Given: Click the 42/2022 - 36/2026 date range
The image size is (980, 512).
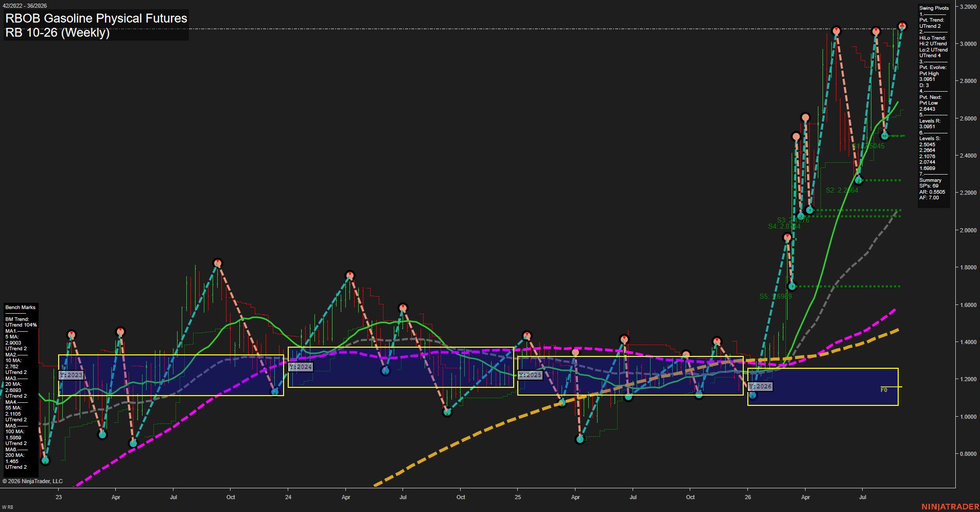Looking at the screenshot, I should 24,6.
